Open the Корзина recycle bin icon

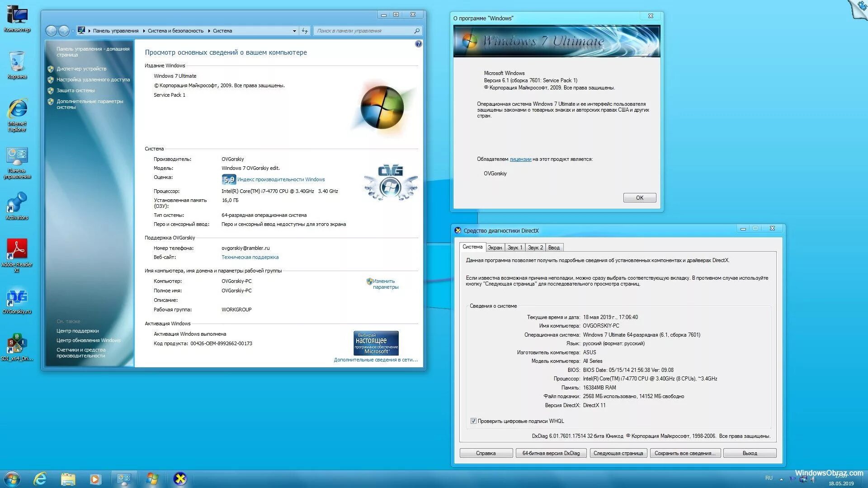click(x=17, y=65)
